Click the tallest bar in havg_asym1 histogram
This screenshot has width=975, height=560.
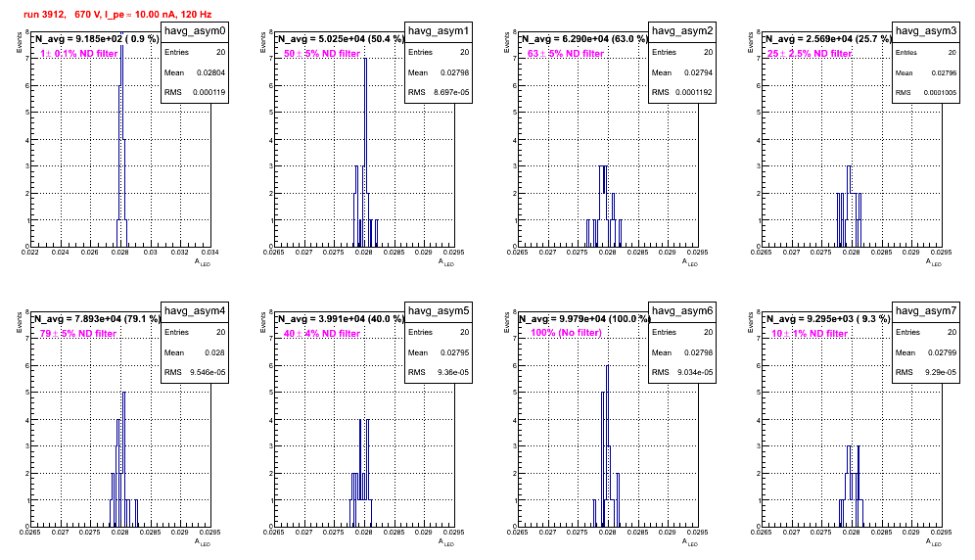point(365,153)
